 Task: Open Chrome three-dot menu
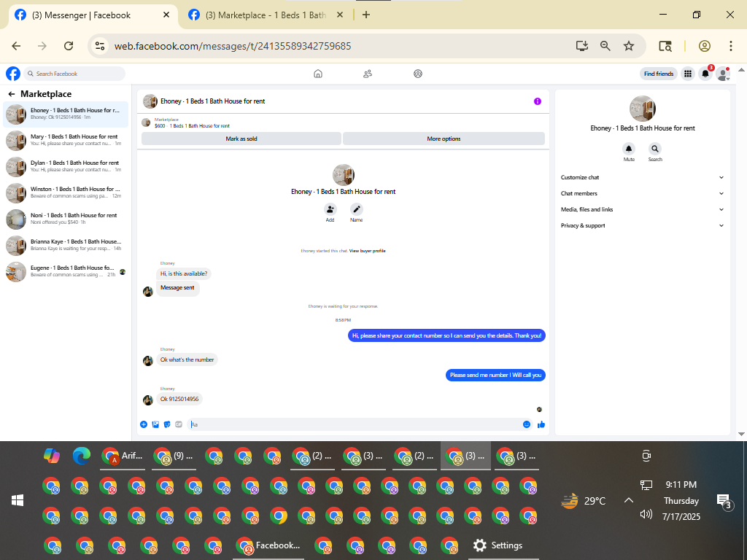coord(731,46)
